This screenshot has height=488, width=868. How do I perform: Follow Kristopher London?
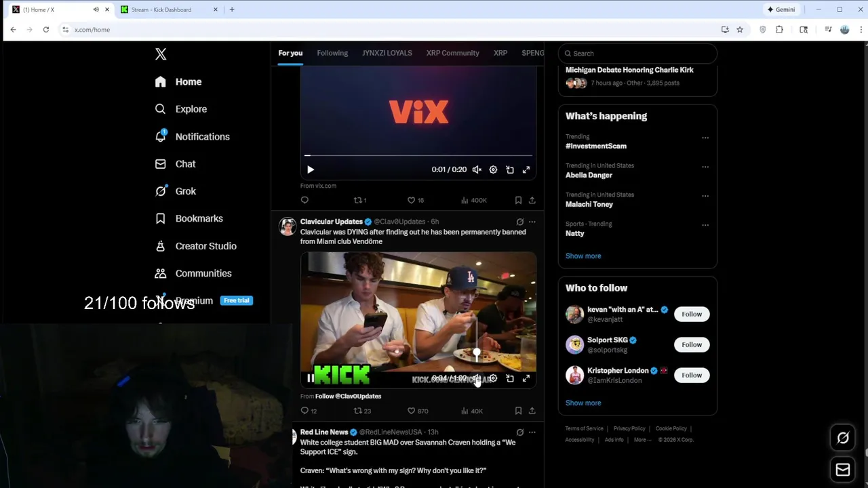pos(692,375)
